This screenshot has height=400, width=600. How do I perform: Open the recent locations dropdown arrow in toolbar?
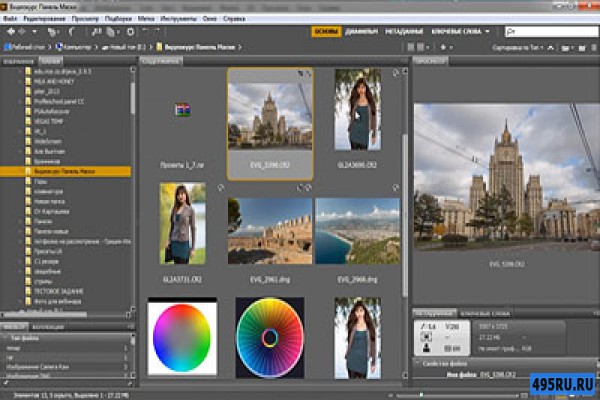(x=34, y=32)
